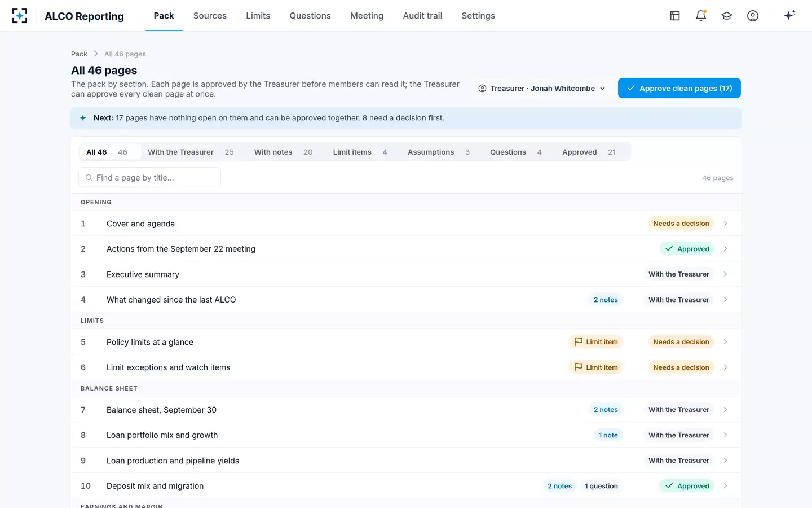Click Find a page by title field
This screenshot has width=812, height=508.
pos(149,178)
